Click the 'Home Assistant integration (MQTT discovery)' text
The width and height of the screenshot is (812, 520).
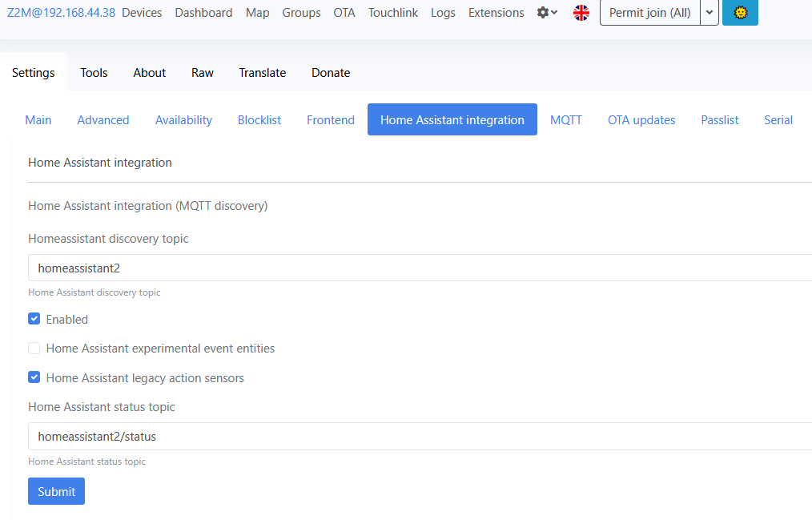(148, 206)
